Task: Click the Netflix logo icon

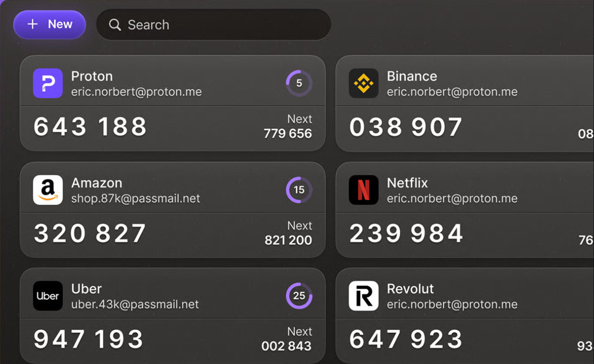Action: tap(363, 190)
